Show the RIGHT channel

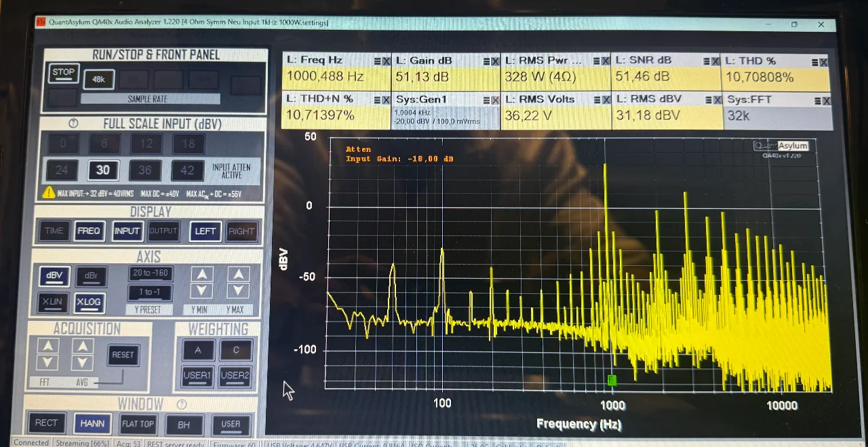241,231
